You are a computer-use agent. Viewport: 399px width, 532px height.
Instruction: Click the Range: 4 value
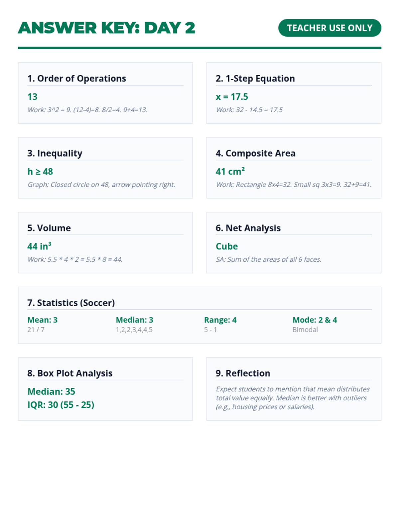pyautogui.click(x=220, y=320)
